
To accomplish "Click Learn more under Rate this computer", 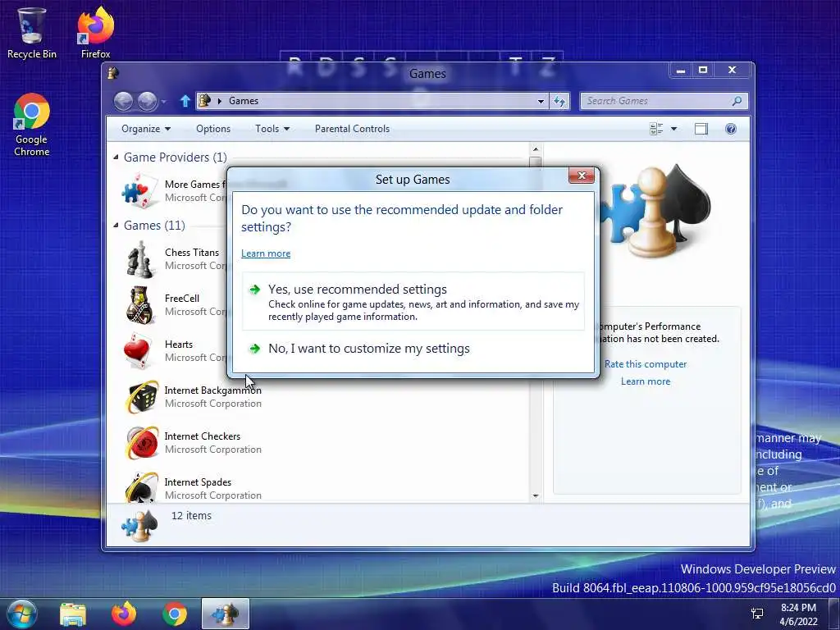I will pos(646,381).
